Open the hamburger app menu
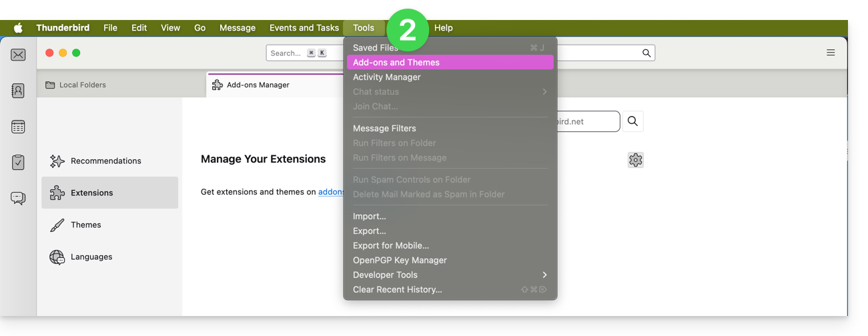The height and width of the screenshot is (336, 868). click(x=831, y=53)
